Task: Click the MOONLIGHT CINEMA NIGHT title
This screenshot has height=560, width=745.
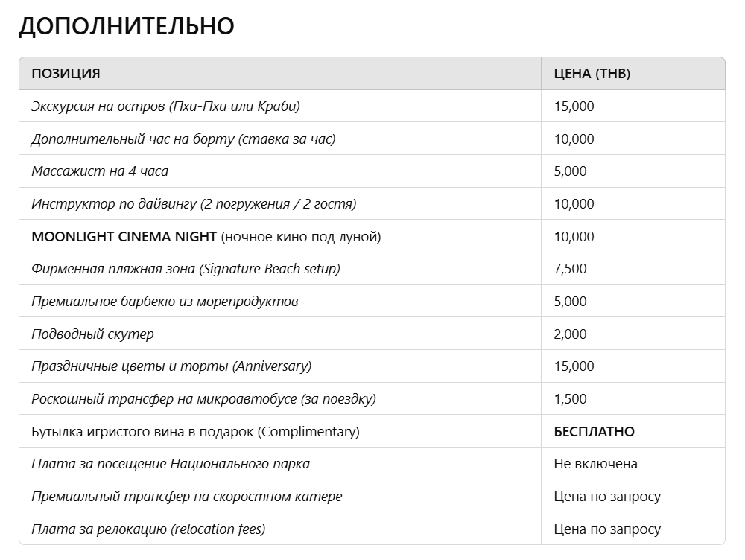Action: (x=124, y=237)
